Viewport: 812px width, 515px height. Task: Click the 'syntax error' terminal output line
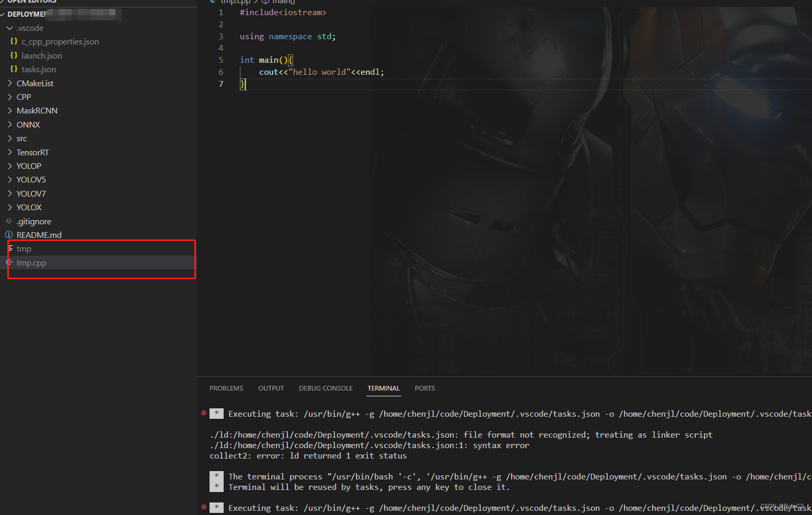[369, 445]
